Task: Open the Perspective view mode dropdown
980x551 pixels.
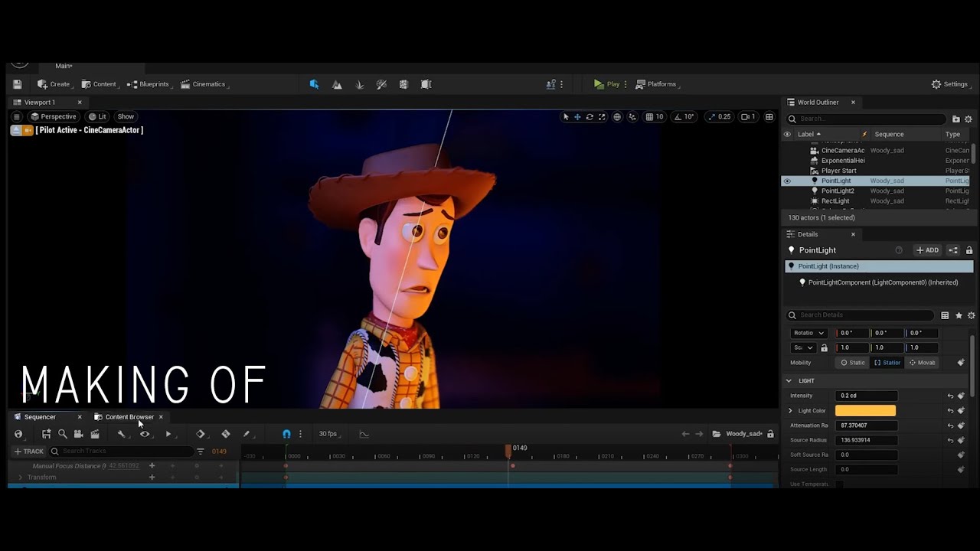Action: click(53, 117)
